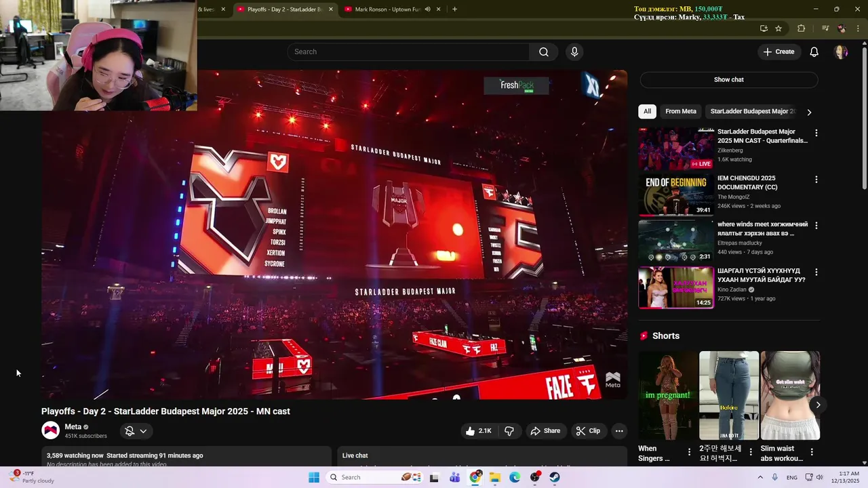Image resolution: width=868 pixels, height=488 pixels.
Task: Open Meta channel name link
Action: [73, 427]
